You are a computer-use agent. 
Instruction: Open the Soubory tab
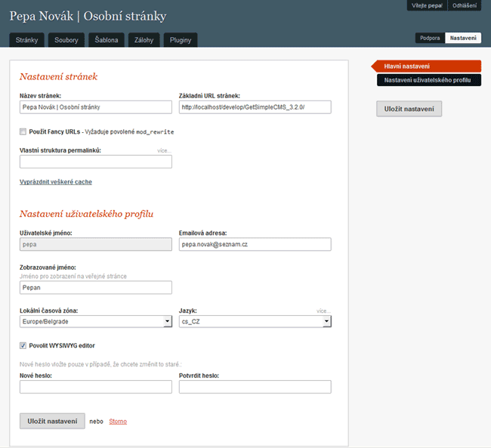(x=66, y=40)
